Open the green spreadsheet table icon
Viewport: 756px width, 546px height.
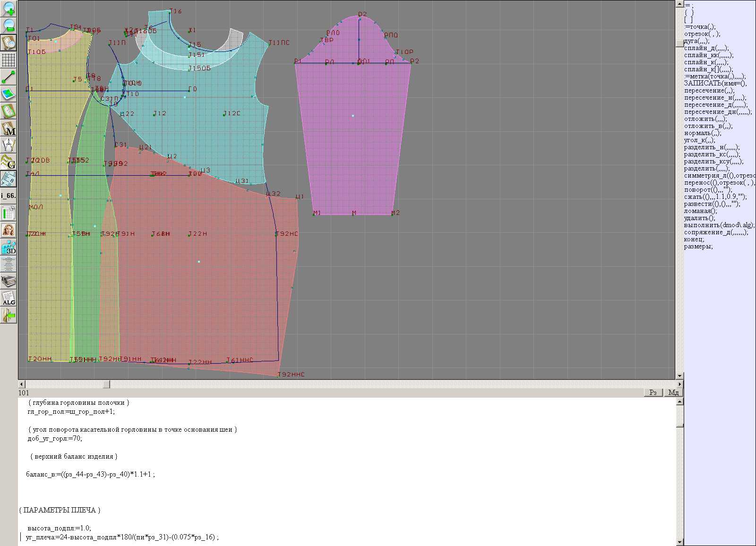(x=9, y=213)
